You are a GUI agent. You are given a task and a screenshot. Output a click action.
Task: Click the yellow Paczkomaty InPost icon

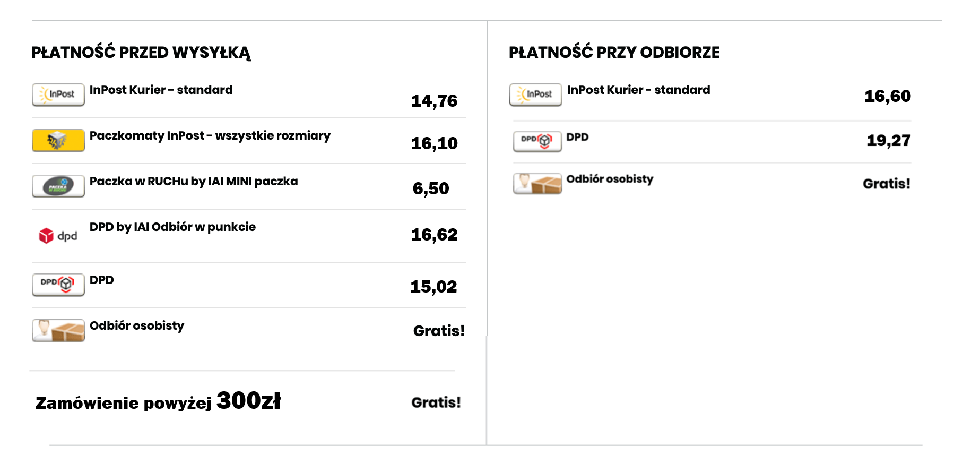point(58,140)
